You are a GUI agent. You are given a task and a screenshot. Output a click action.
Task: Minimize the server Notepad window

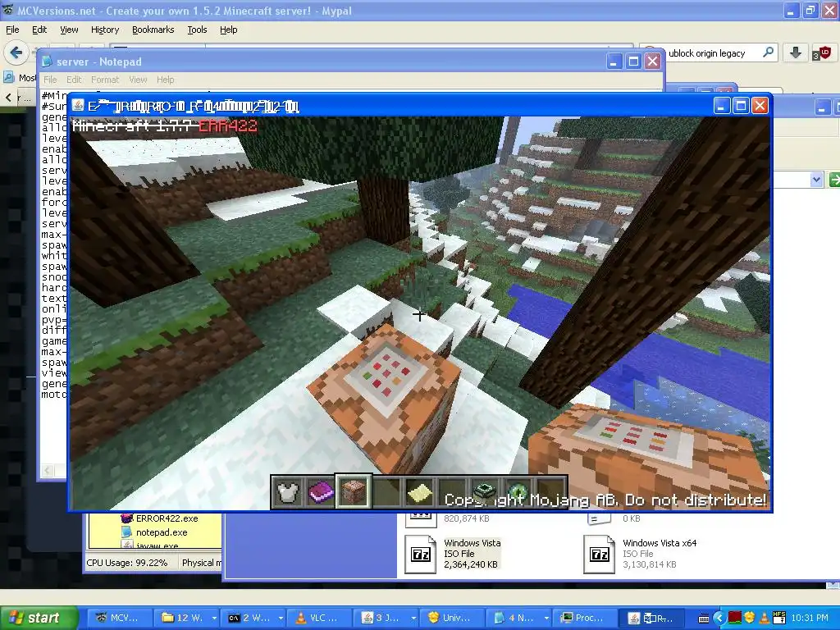tap(614, 62)
